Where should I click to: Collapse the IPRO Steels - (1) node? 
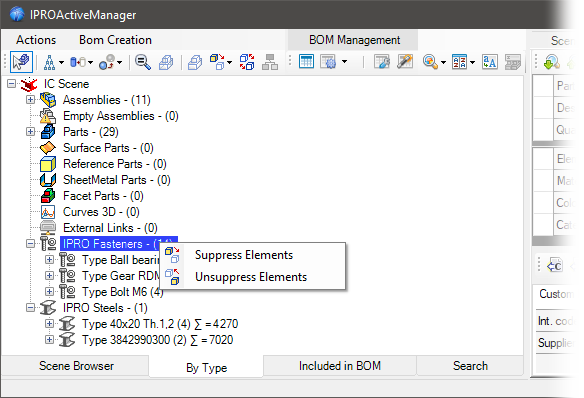[31, 308]
